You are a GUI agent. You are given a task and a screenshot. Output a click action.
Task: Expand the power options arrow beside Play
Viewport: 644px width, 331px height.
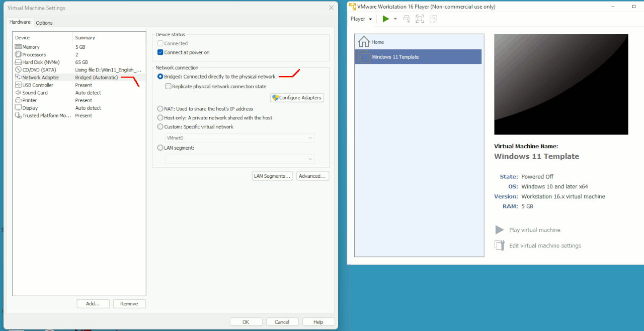(395, 19)
